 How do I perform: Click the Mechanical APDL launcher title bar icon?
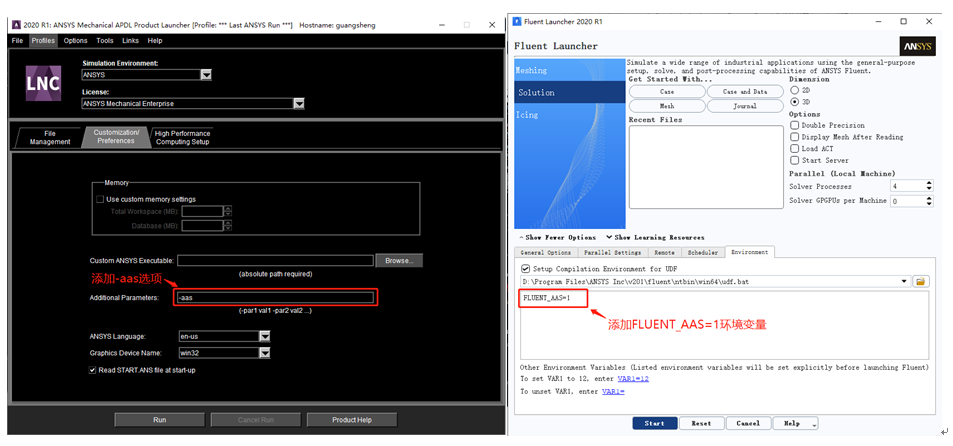[16, 25]
